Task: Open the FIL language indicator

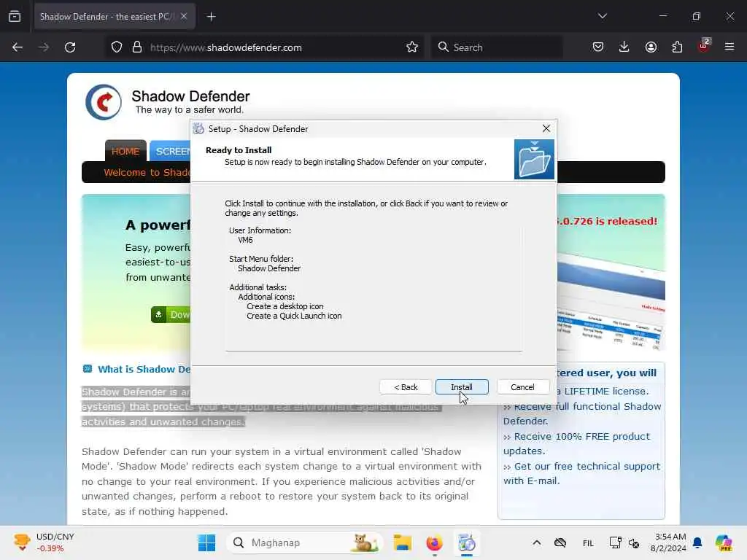Action: (589, 542)
